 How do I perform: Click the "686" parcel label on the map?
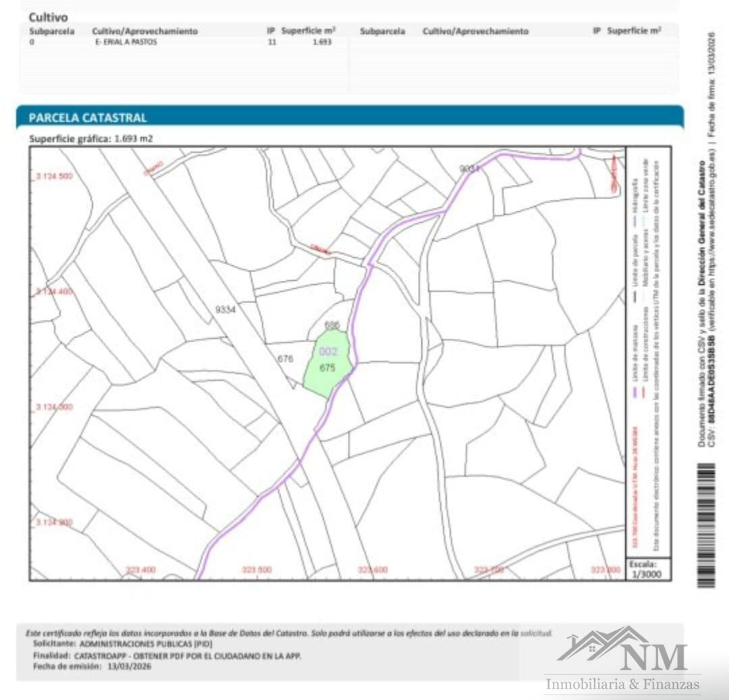(332, 325)
